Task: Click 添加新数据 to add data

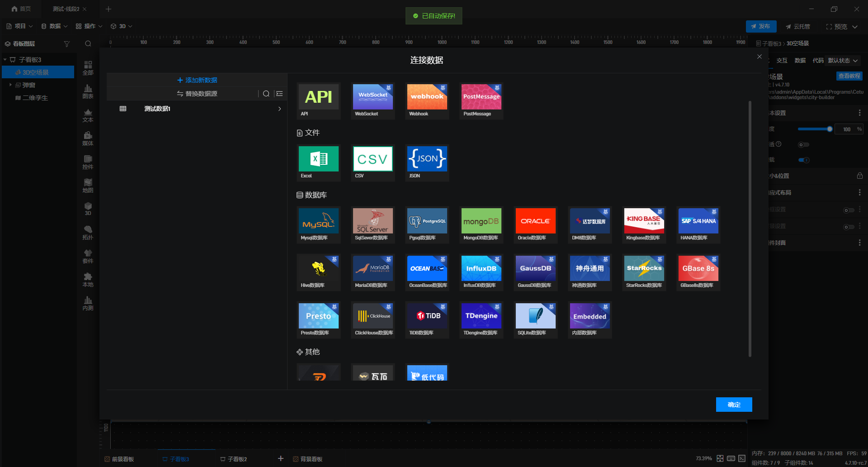Action: [x=197, y=80]
